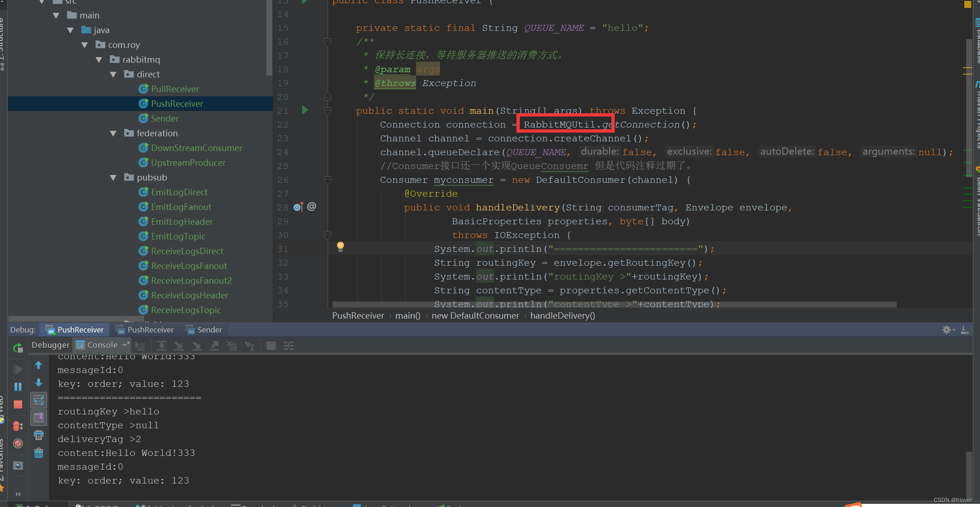This screenshot has width=980, height=507.
Task: Clear all console output with trash icon
Action: (x=39, y=453)
